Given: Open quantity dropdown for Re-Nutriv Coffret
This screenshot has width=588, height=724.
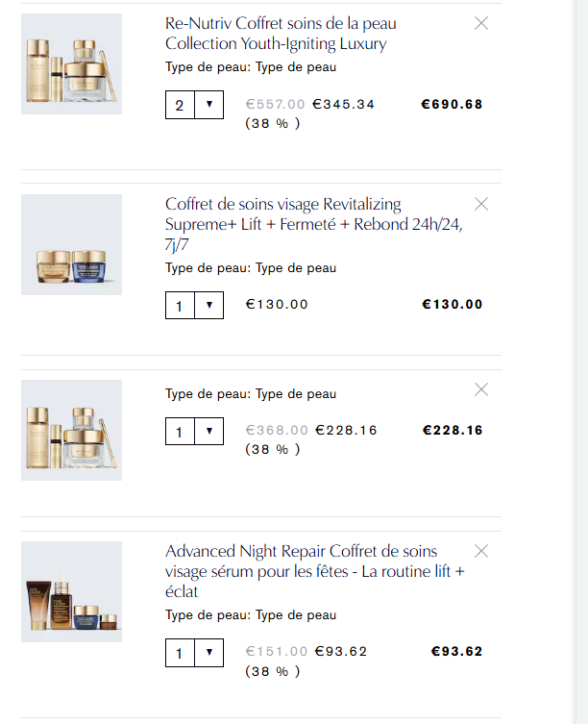Looking at the screenshot, I should [x=208, y=105].
